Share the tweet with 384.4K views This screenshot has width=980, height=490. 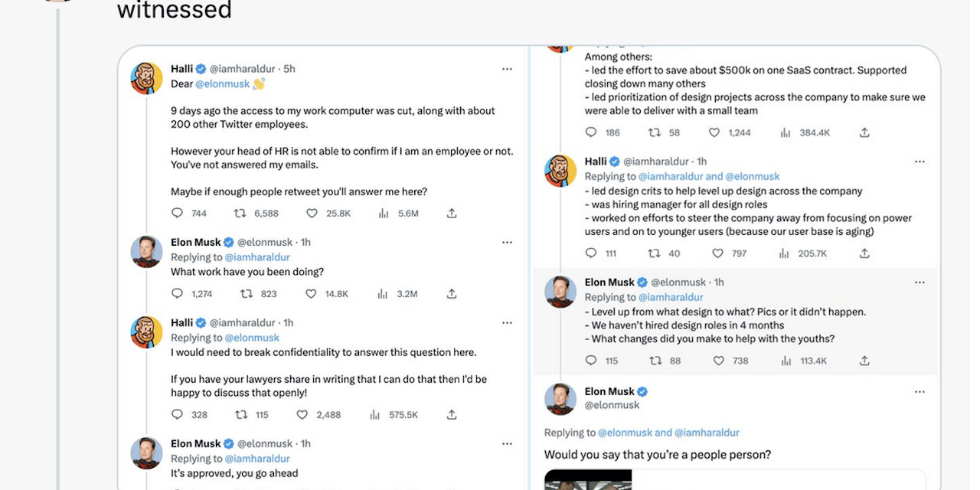tap(864, 132)
